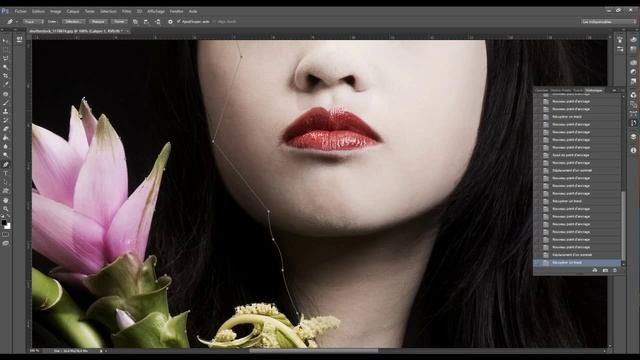Open the Affichage menu
Screen dimensions: 640x360
(156, 11)
